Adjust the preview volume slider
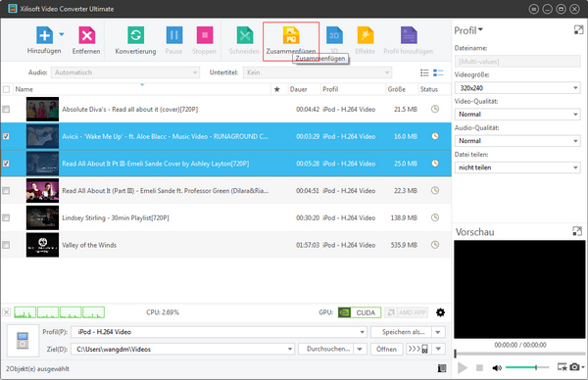This screenshot has height=380, width=588. click(x=527, y=367)
